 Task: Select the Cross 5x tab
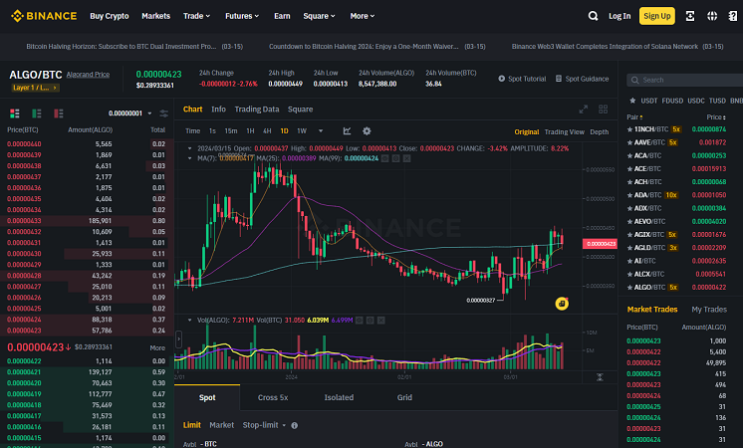pyautogui.click(x=273, y=397)
